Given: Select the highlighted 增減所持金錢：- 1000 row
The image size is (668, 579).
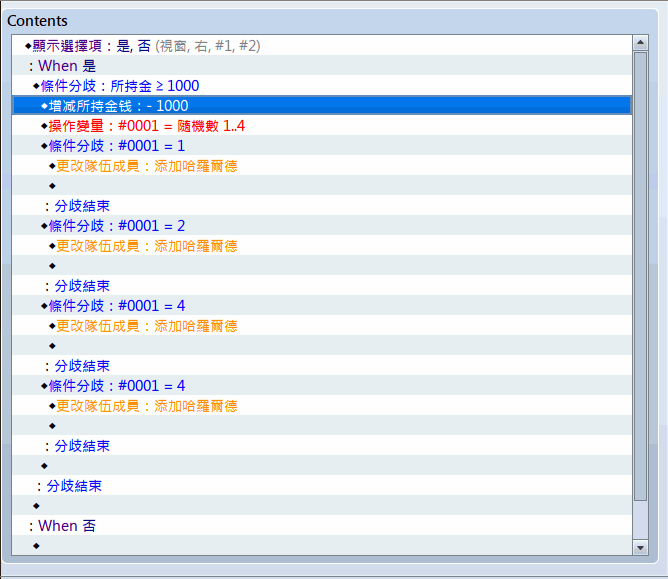Looking at the screenshot, I should coord(322,106).
